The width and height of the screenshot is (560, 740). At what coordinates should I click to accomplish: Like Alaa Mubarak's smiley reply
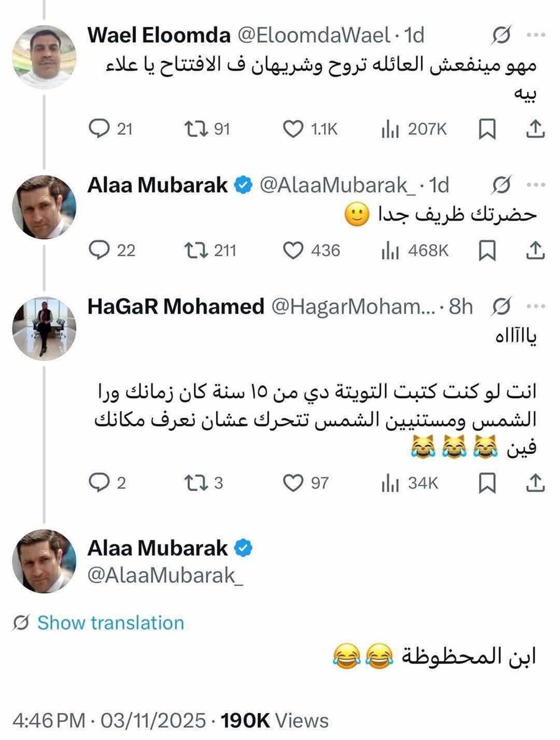click(x=293, y=251)
